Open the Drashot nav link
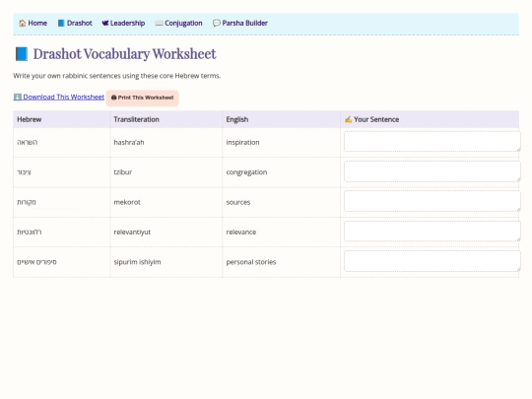This screenshot has width=532, height=399. 75,23
